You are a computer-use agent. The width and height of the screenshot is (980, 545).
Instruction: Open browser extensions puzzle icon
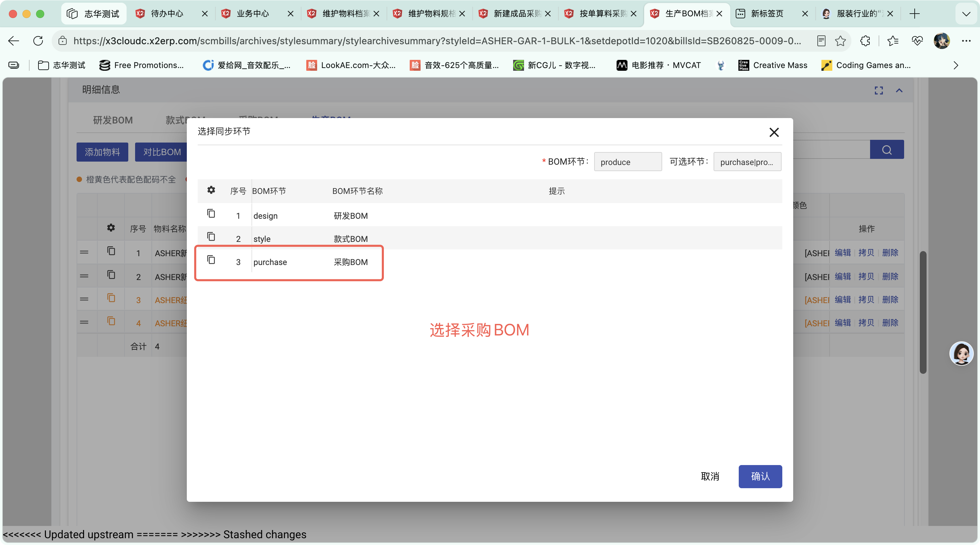point(865,41)
